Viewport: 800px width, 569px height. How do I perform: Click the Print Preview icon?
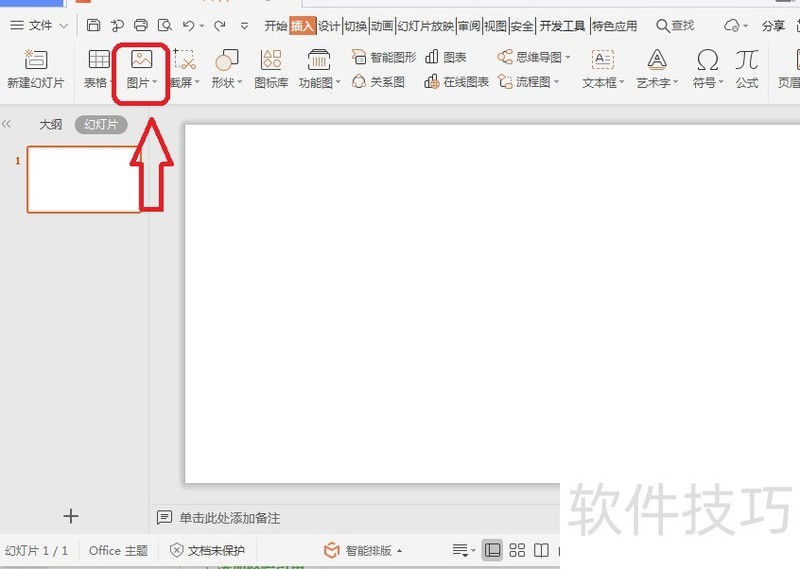165,25
